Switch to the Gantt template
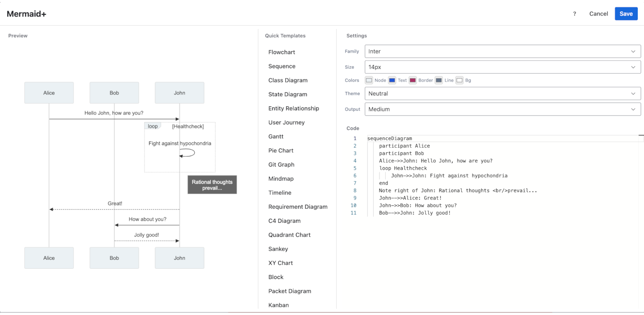Screen dimensions: 644x315 click(x=276, y=136)
